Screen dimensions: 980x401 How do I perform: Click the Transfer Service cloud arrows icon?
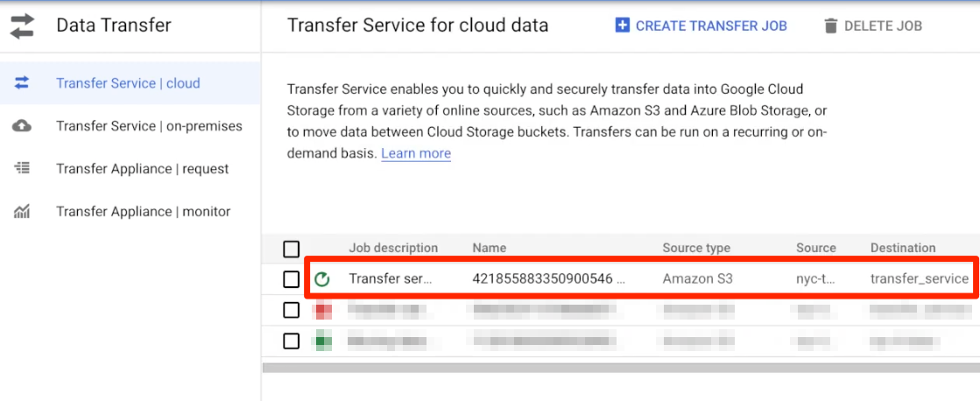pyautogui.click(x=22, y=83)
